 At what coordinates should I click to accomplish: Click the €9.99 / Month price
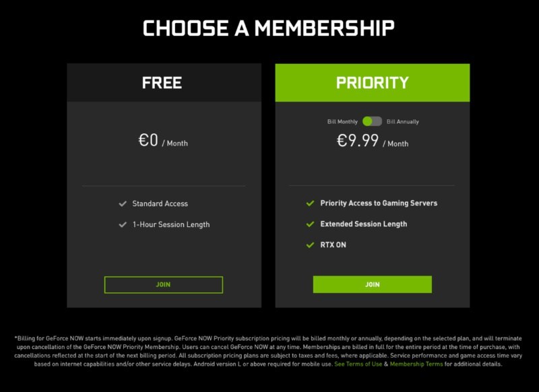[x=372, y=141]
